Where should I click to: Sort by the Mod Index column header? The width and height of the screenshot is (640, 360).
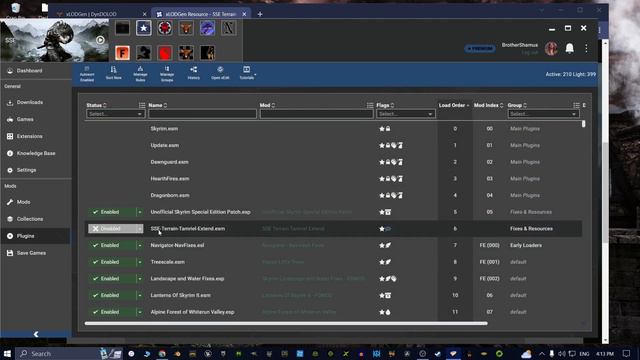click(488, 105)
